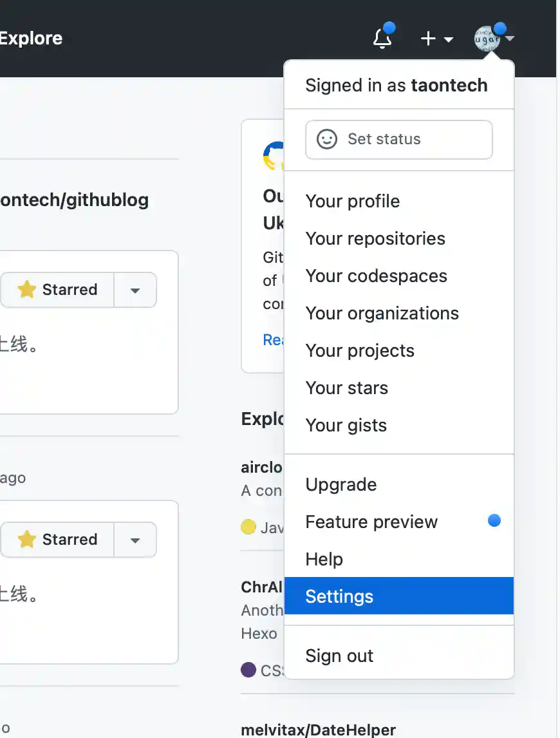Expand the plus create-new dropdown
The image size is (560, 738).
tap(436, 39)
